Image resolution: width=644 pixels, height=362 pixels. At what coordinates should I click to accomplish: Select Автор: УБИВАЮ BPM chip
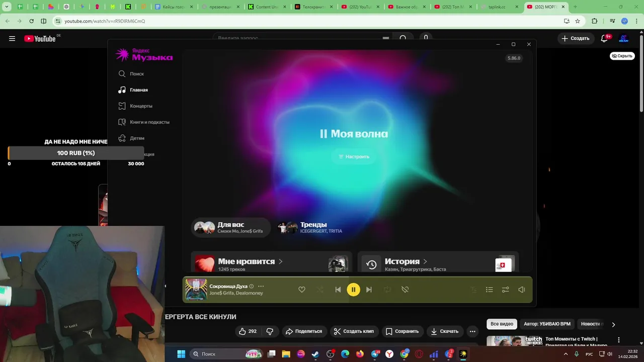pos(547,324)
